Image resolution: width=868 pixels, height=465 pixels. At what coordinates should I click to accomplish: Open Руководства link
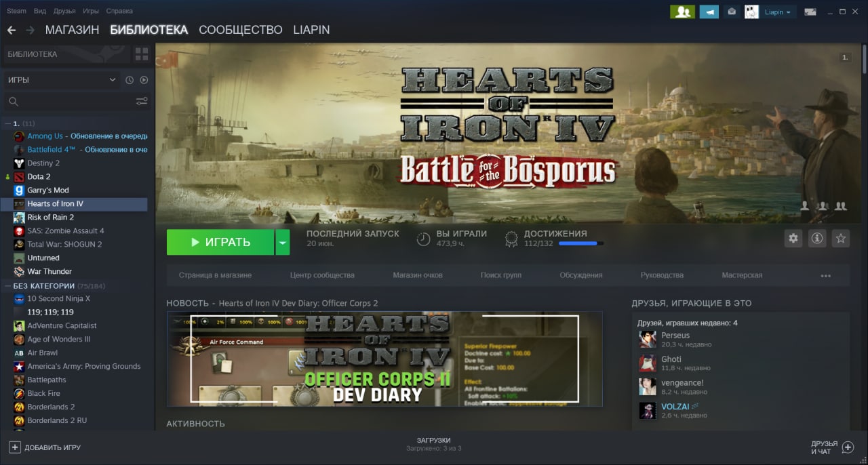(x=662, y=275)
